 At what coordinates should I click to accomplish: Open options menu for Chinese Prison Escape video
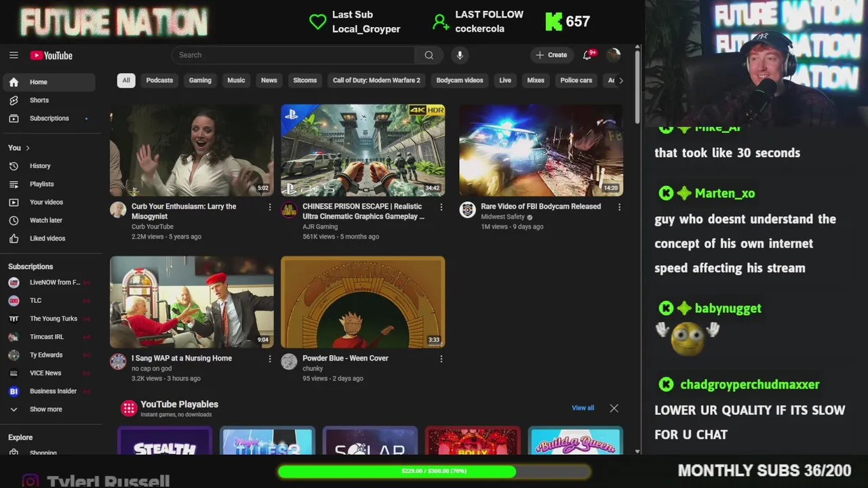[x=441, y=207]
